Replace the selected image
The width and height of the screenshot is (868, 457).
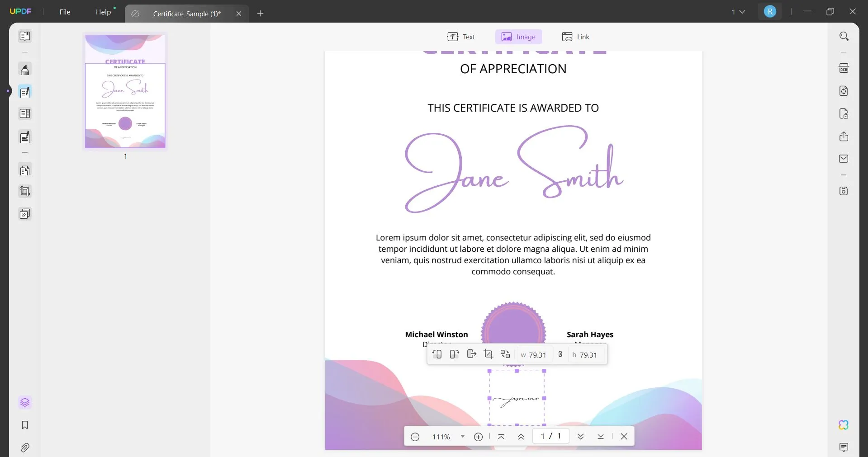point(505,354)
